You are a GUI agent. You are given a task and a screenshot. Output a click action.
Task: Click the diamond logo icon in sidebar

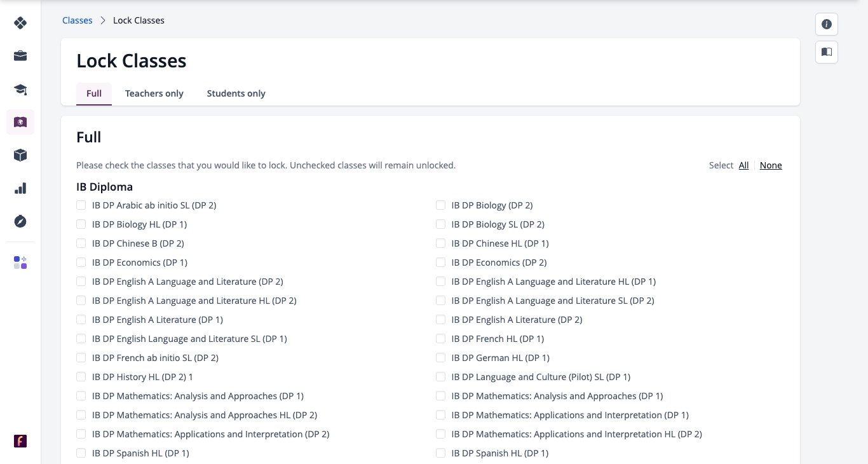click(20, 23)
